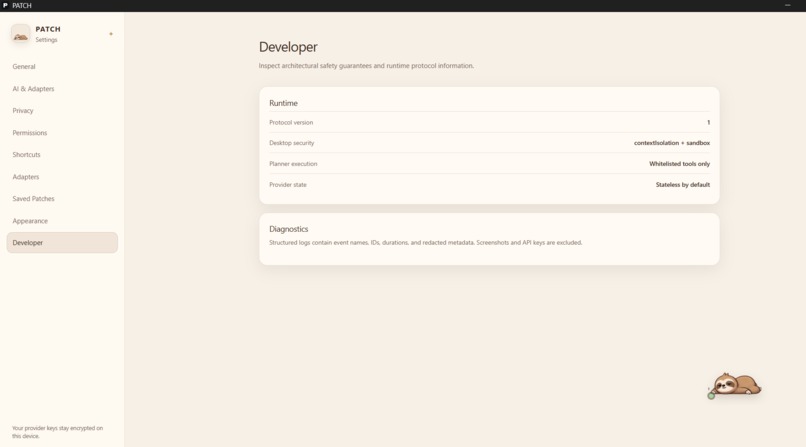
Task: Click the Desktop security label
Action: click(x=291, y=143)
